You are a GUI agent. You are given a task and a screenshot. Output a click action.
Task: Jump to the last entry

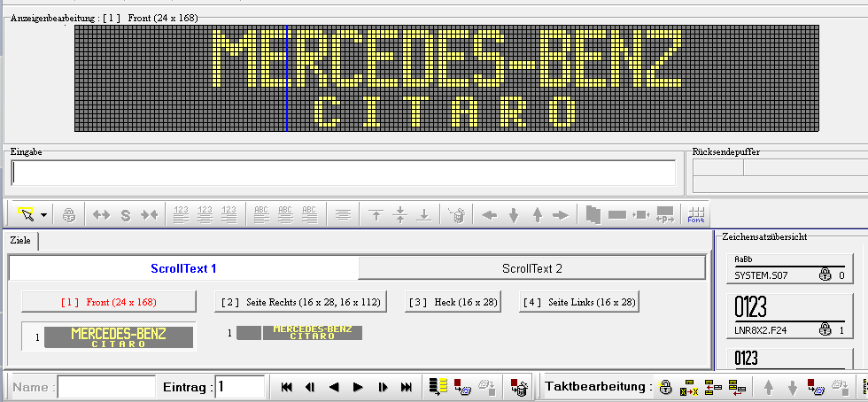[407, 387]
